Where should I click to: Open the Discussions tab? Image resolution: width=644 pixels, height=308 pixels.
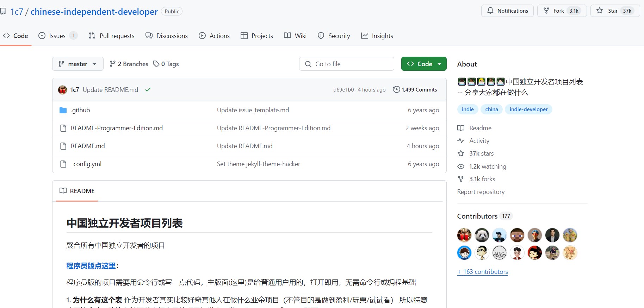point(167,36)
